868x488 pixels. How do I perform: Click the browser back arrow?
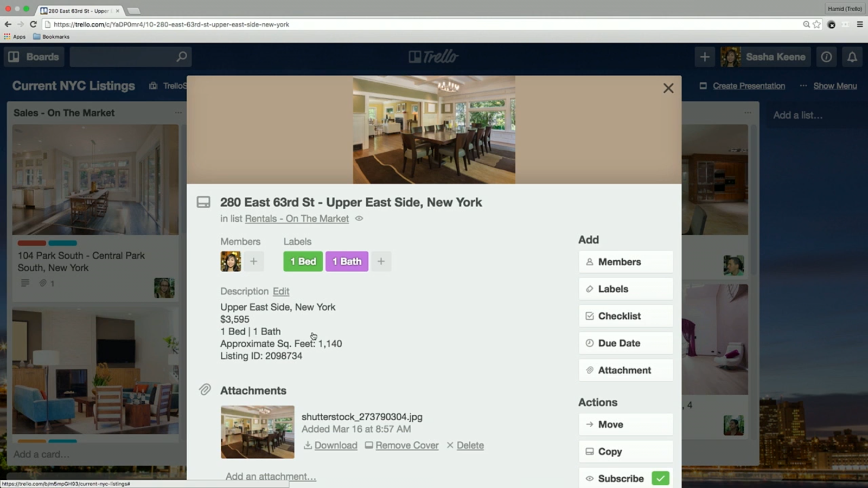pyautogui.click(x=8, y=24)
